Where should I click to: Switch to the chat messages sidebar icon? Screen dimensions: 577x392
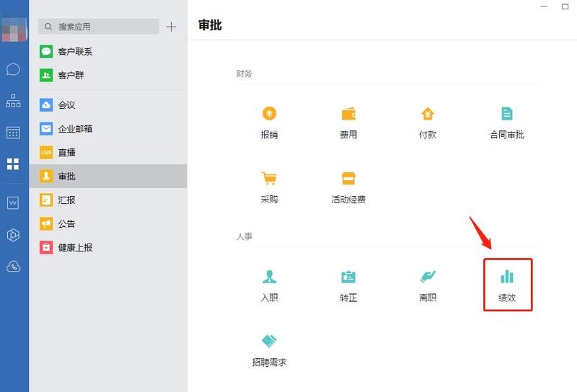[x=13, y=70]
